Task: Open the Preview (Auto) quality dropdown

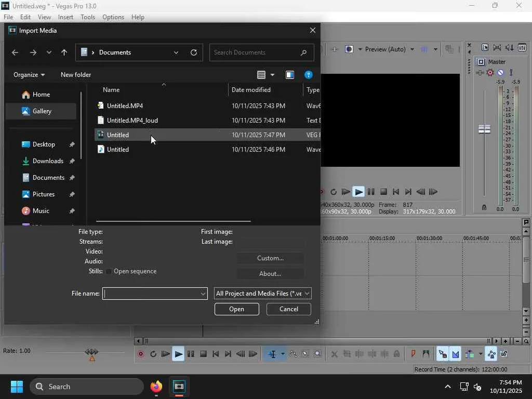Action: point(412,49)
